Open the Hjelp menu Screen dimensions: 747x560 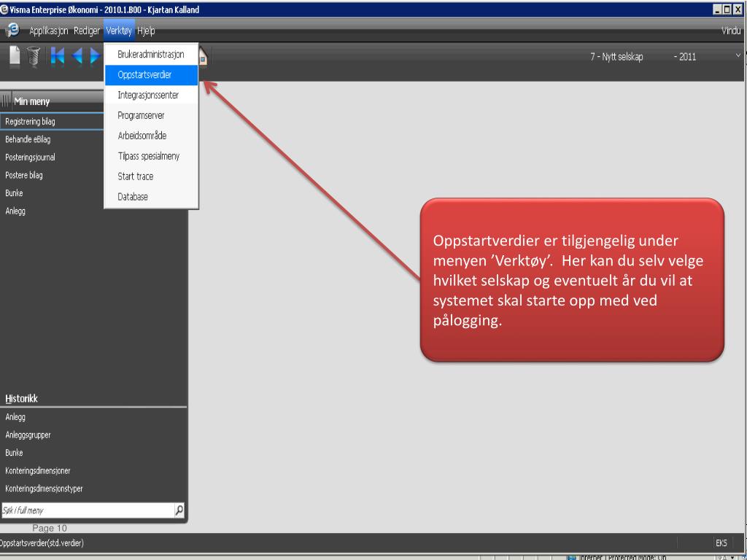[146, 31]
